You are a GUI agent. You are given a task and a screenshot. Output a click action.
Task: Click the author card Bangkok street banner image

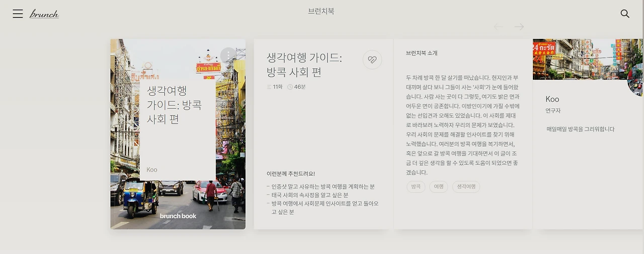click(x=588, y=59)
